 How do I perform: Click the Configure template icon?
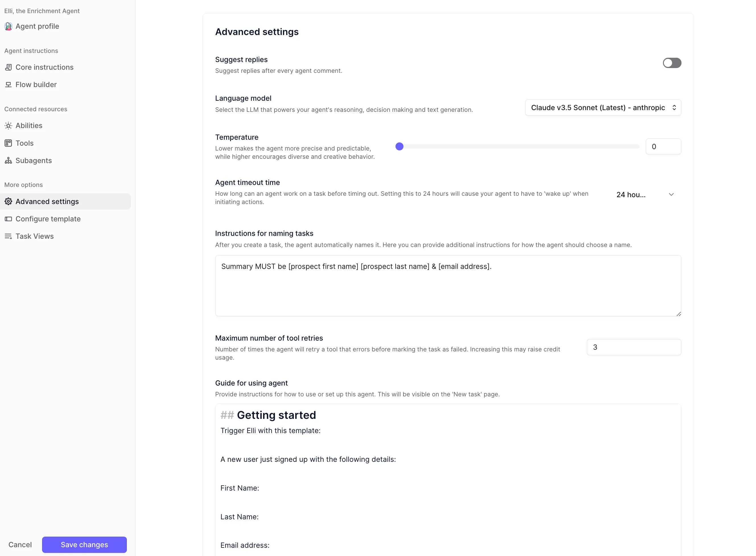[x=9, y=219]
